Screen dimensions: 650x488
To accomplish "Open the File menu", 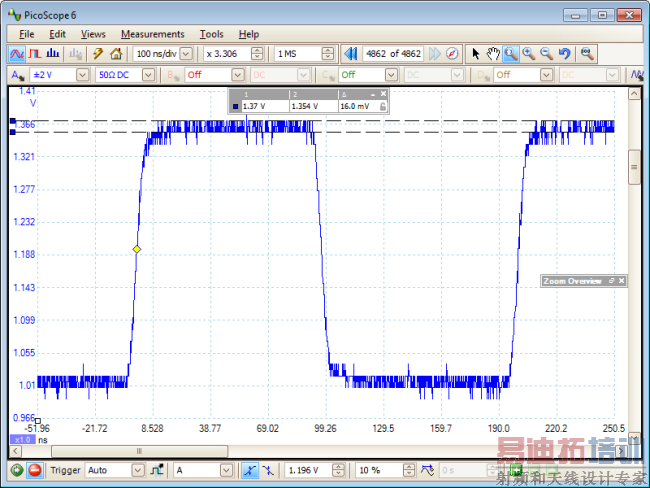I will [27, 34].
